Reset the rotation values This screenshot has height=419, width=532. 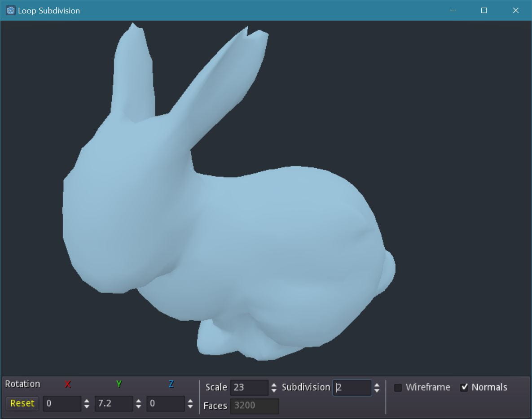pyautogui.click(x=22, y=403)
